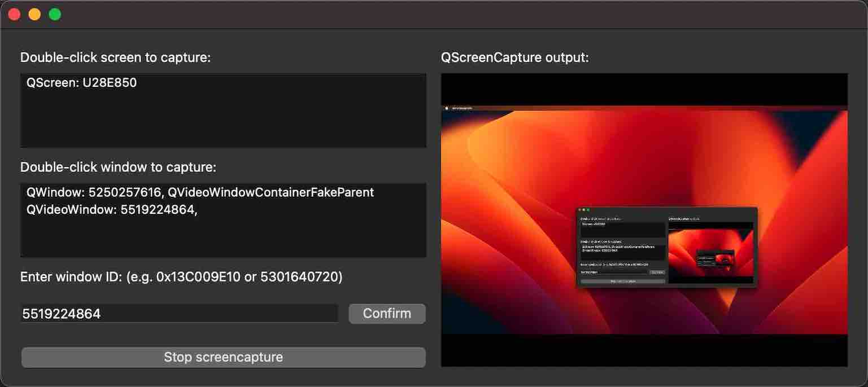
Task: Click the 'Double-click screen to capture:' label
Action: (x=116, y=57)
